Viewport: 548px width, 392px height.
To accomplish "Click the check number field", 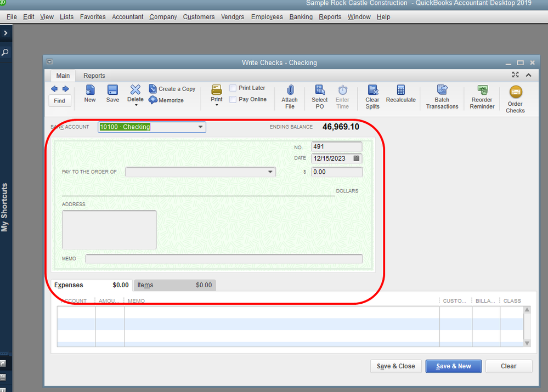I will (x=337, y=147).
